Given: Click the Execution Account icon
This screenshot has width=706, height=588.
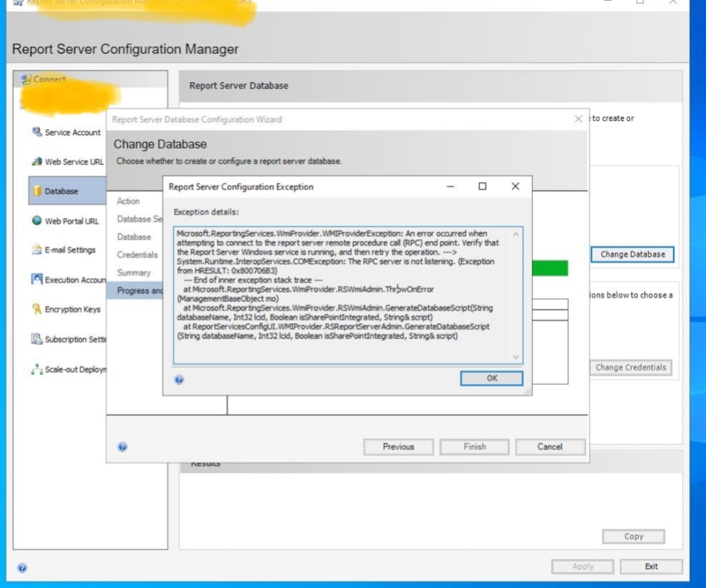Looking at the screenshot, I should (37, 280).
